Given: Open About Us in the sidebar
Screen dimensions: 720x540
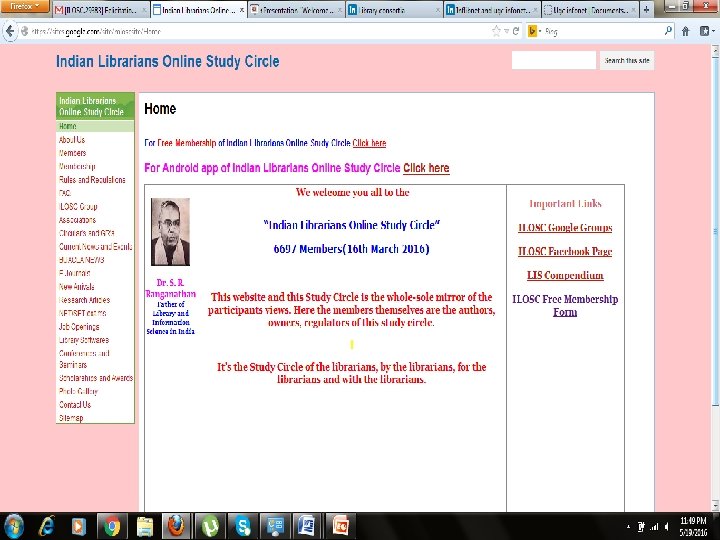Looking at the screenshot, I should tap(72, 140).
